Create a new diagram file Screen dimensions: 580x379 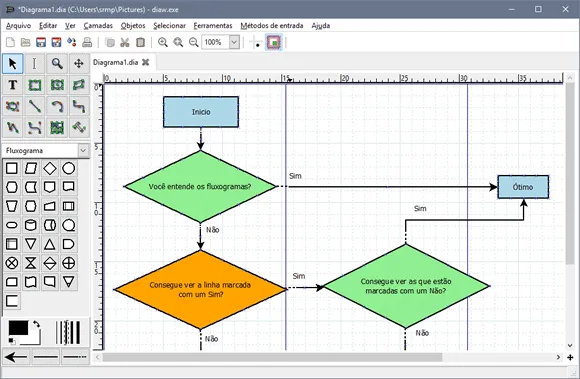[10, 42]
